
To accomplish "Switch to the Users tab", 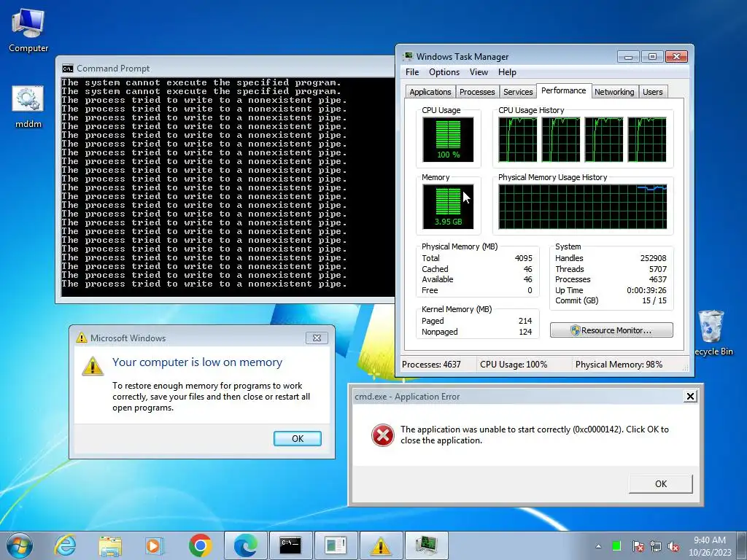I will tap(652, 92).
